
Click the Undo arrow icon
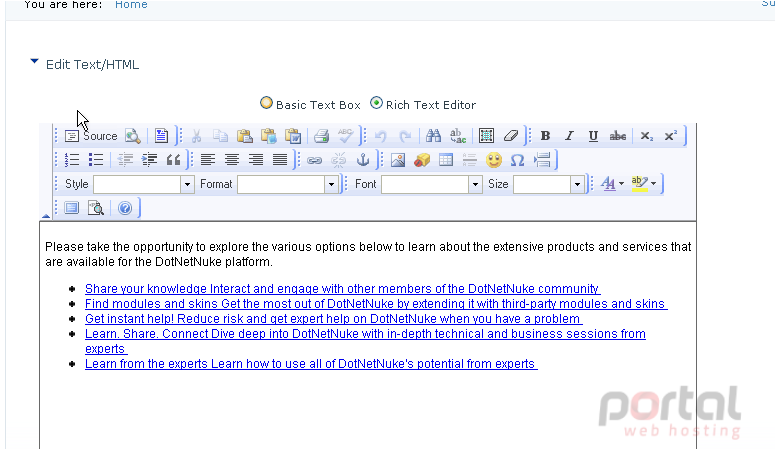click(381, 136)
